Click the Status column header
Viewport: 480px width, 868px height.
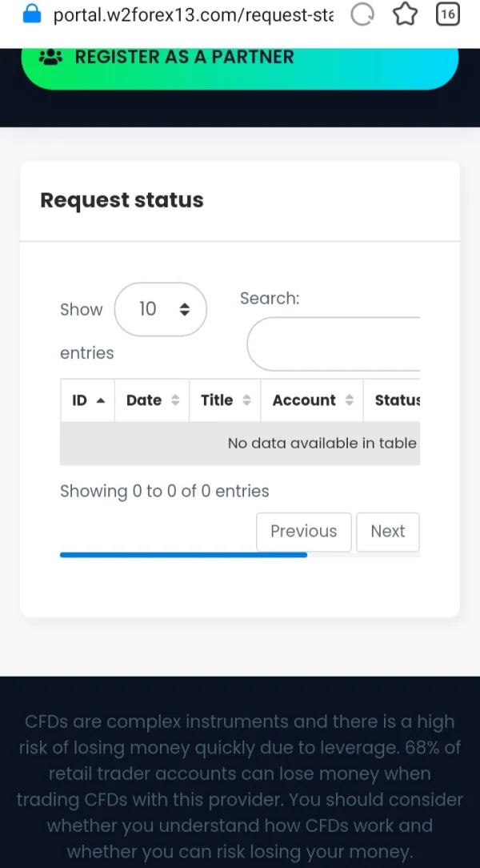(397, 400)
